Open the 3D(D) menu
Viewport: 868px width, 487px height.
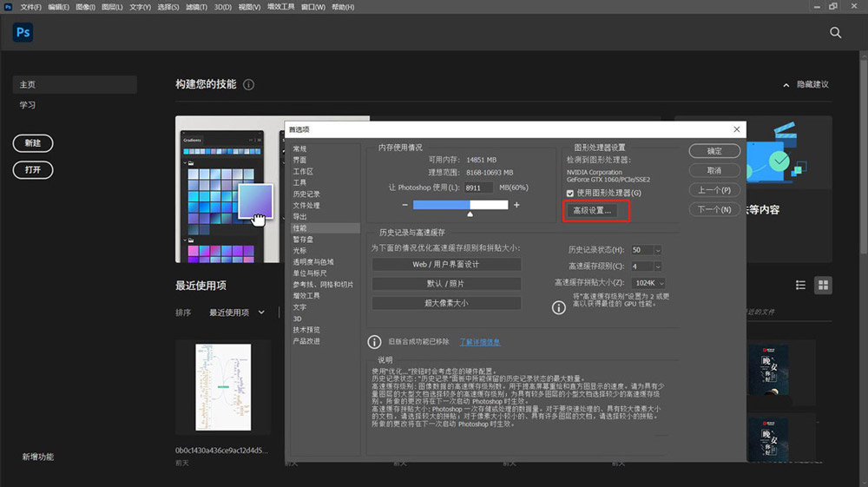(x=222, y=7)
